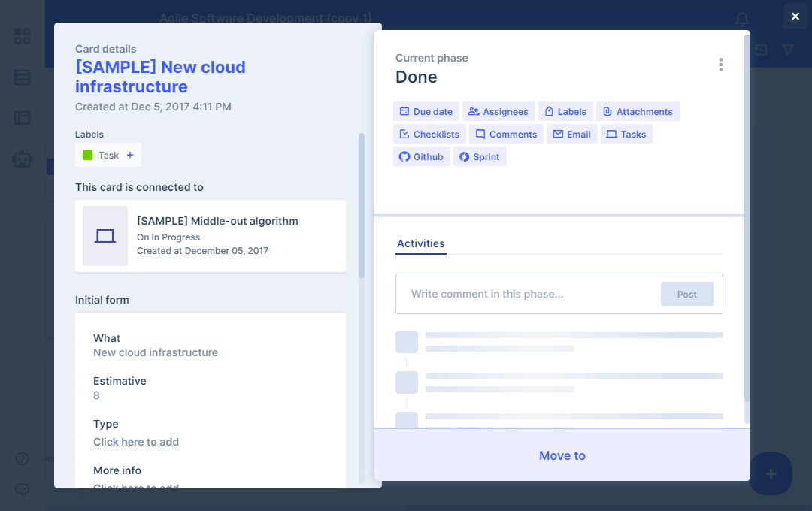Open the Sprint connection chip

pos(479,157)
